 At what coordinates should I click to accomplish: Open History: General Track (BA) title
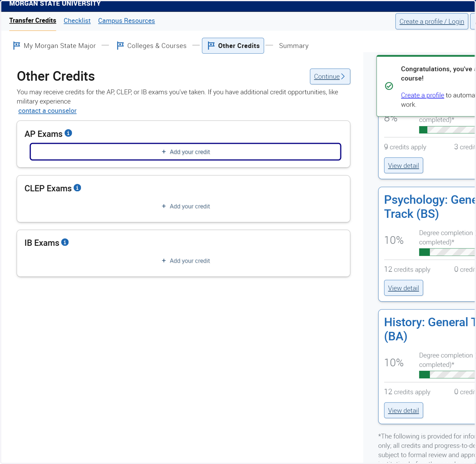point(430,329)
